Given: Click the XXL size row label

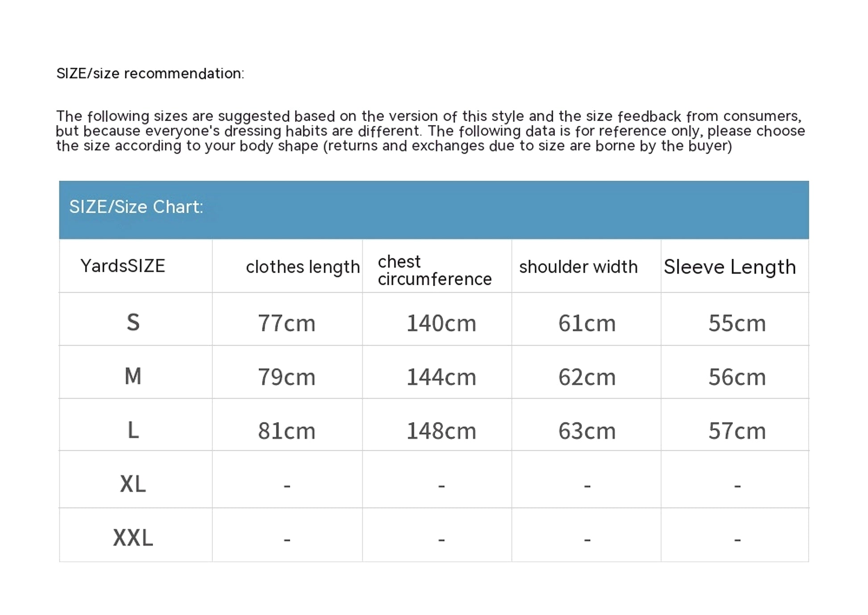Looking at the screenshot, I should pyautogui.click(x=133, y=537).
